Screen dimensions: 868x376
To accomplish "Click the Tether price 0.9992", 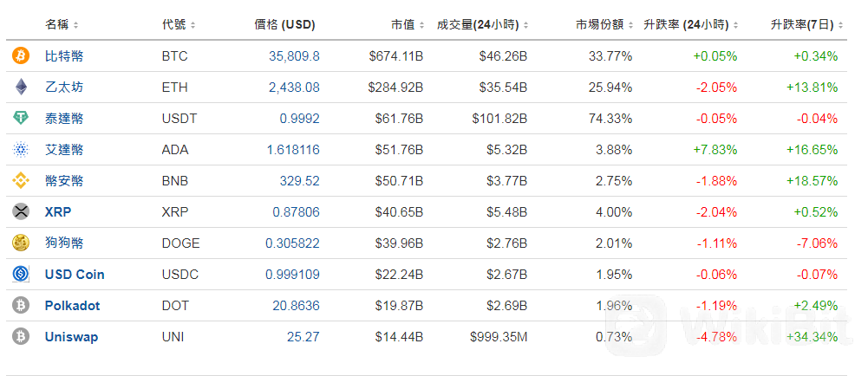I will (x=301, y=119).
